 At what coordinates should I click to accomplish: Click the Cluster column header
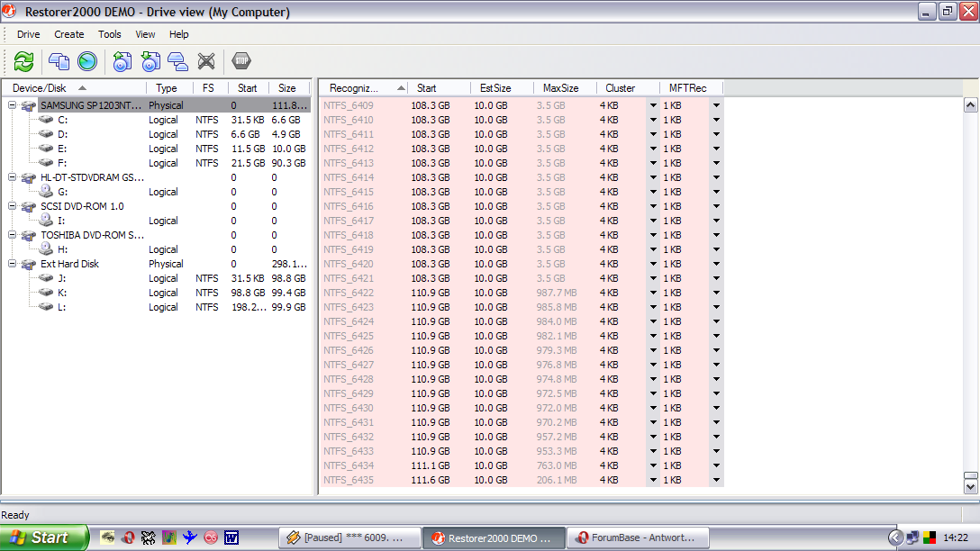[x=628, y=88]
